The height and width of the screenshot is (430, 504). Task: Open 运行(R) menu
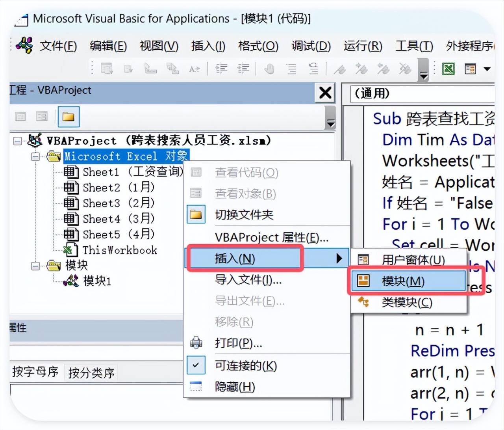363,46
